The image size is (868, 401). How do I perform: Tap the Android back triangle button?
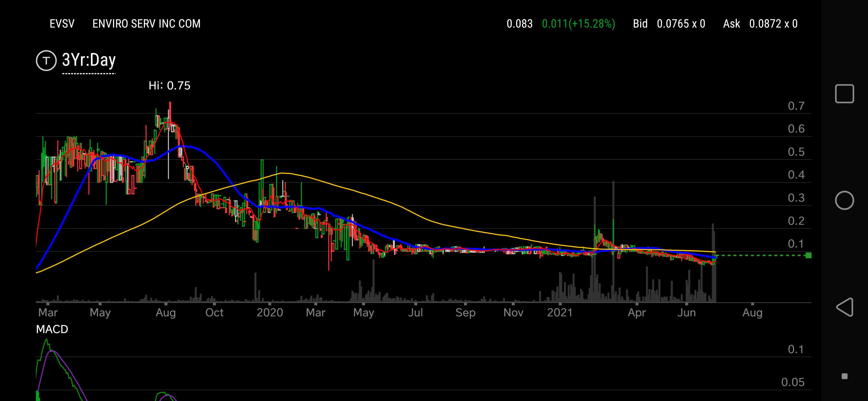point(844,307)
